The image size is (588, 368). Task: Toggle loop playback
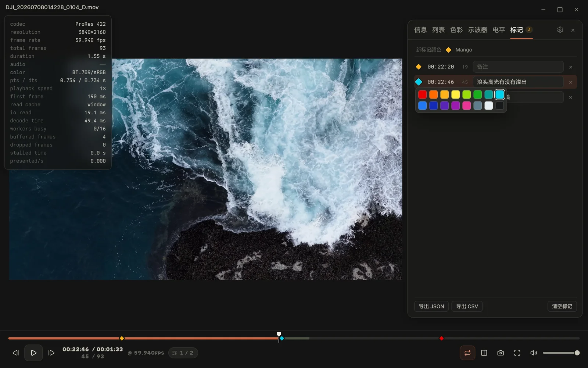pyautogui.click(x=467, y=353)
